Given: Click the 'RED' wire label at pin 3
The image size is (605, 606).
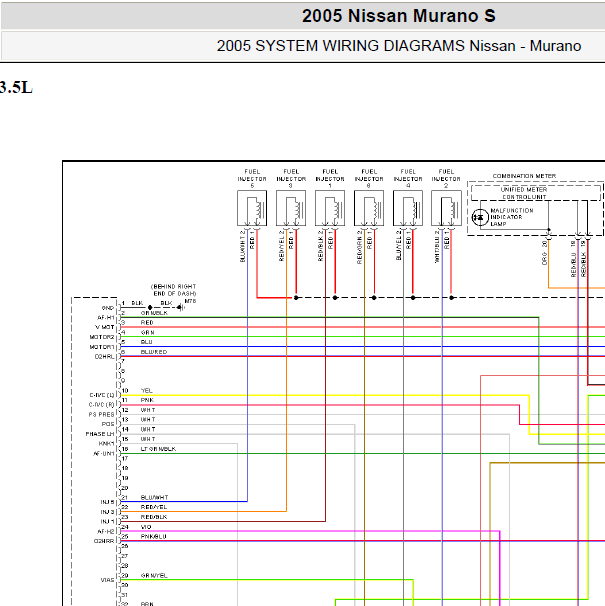Looking at the screenshot, I should pyautogui.click(x=147, y=322).
